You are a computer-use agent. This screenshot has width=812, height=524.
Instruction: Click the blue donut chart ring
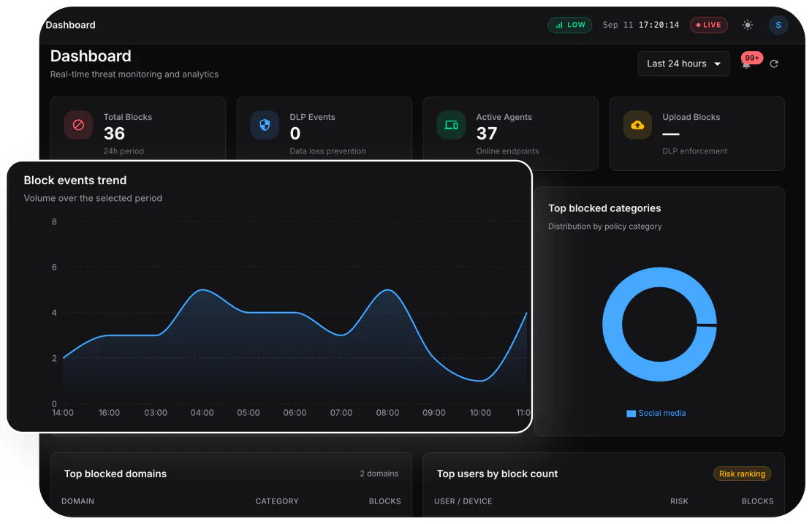[612, 324]
